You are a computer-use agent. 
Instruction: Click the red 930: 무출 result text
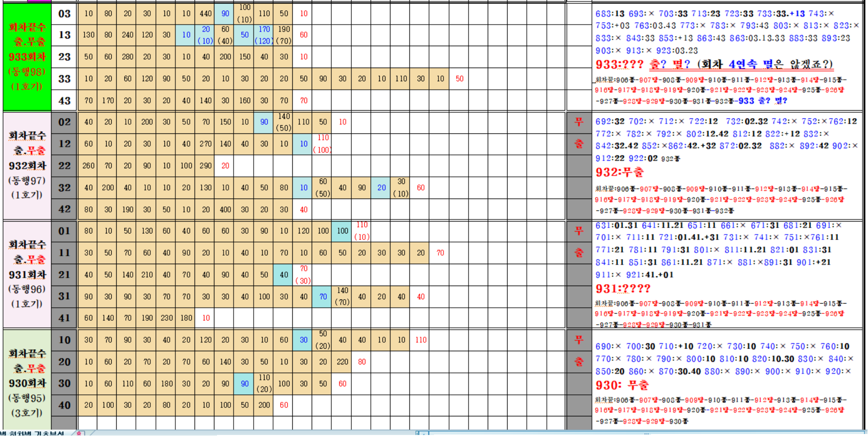(622, 385)
